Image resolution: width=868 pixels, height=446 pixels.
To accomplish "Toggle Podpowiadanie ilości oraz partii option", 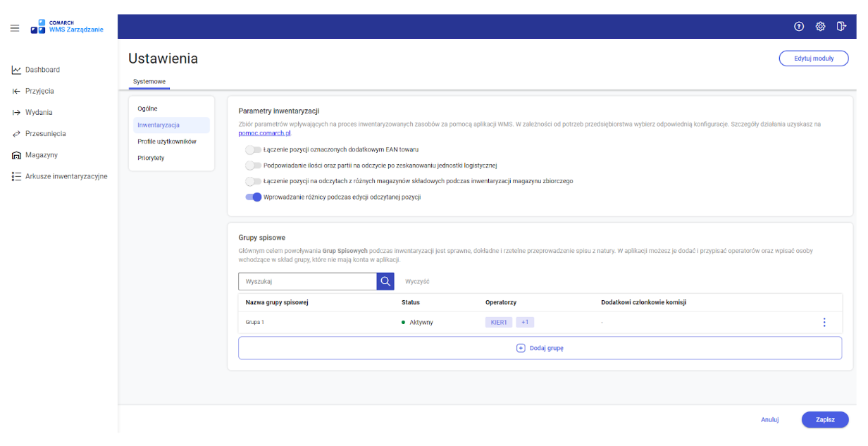I will (x=253, y=166).
